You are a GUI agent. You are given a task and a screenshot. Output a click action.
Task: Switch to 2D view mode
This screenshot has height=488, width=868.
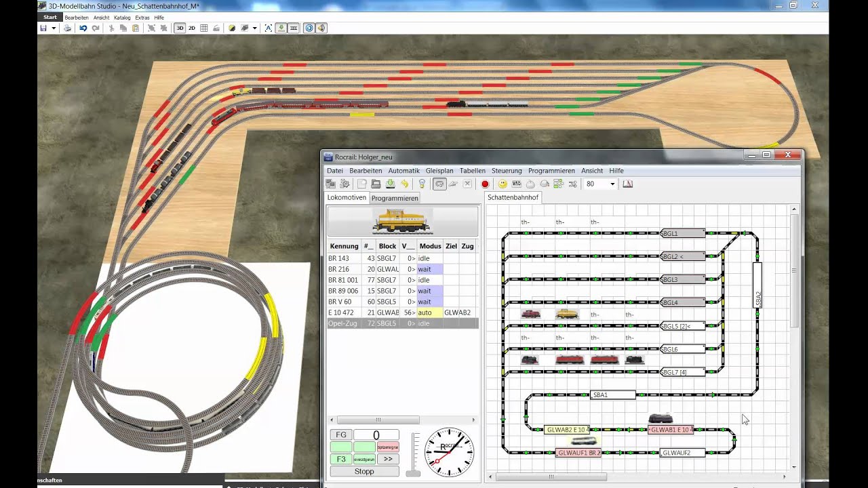point(192,28)
